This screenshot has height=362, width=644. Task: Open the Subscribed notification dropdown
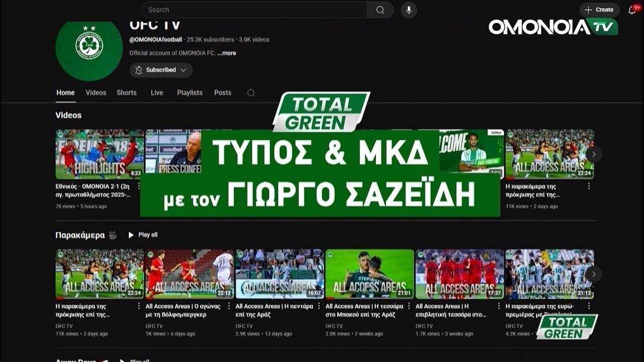[x=161, y=70]
